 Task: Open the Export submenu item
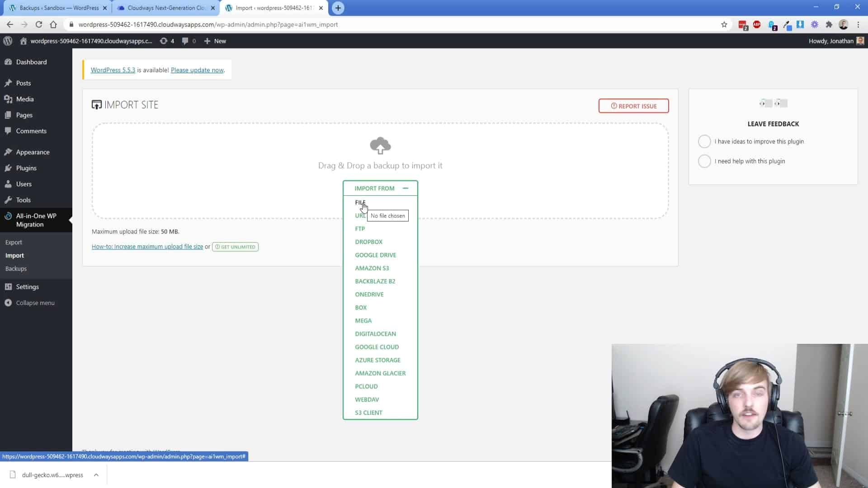pyautogui.click(x=14, y=242)
